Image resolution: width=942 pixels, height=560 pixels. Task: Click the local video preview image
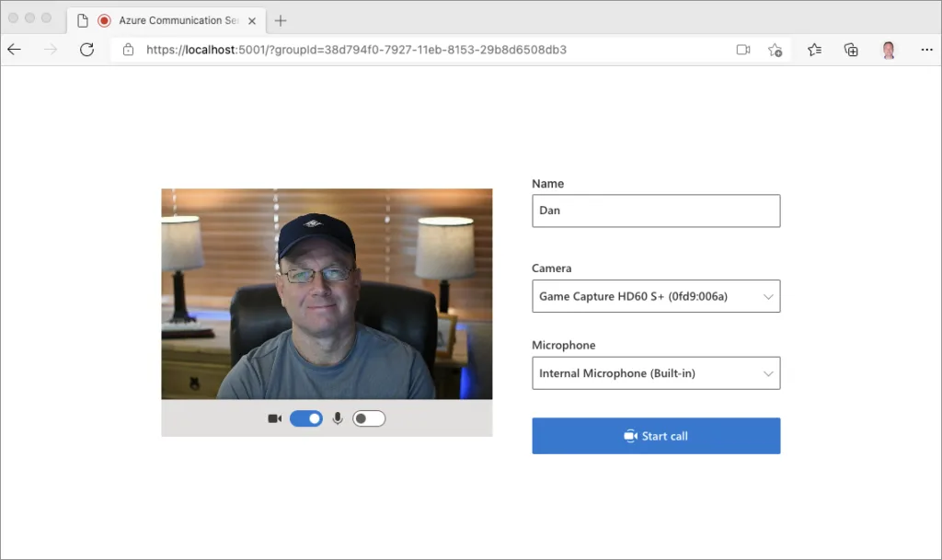(x=327, y=293)
